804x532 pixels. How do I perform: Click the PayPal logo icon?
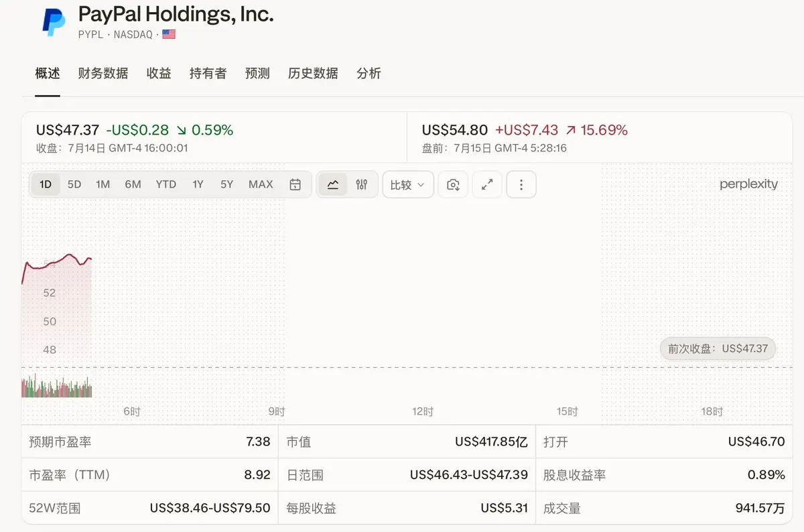click(x=54, y=21)
